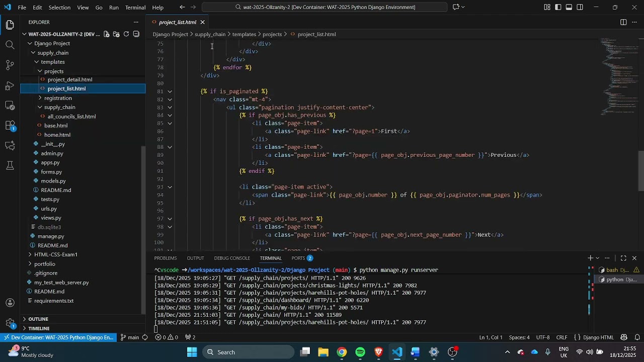Open Source Control view in activity bar
644x362 pixels.
(x=10, y=65)
